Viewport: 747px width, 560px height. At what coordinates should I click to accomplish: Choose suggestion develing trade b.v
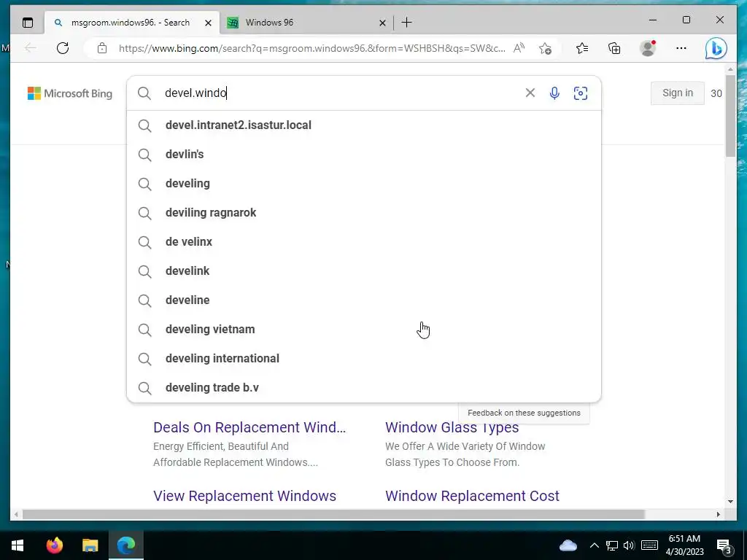[364, 388]
